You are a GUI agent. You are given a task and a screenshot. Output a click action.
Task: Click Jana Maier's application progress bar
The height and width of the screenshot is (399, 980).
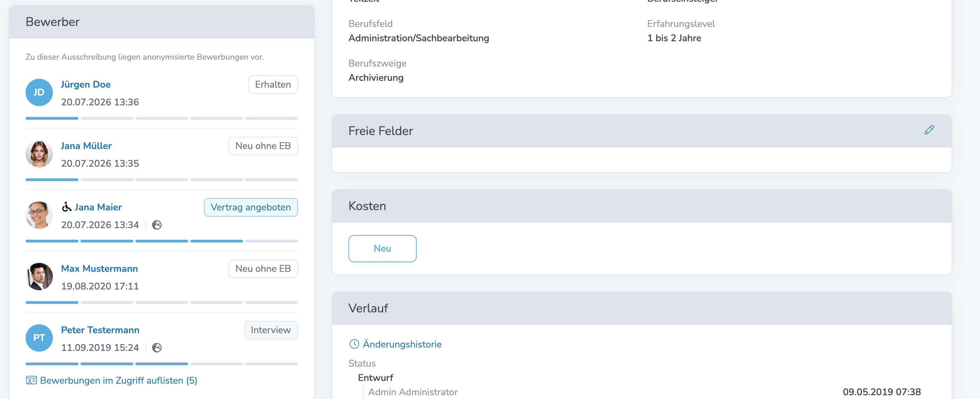pyautogui.click(x=161, y=241)
